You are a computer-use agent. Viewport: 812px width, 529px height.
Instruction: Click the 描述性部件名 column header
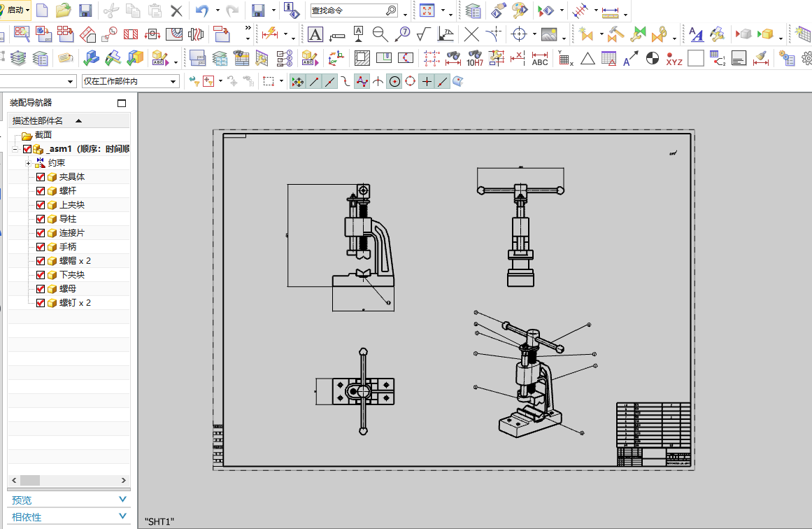click(69, 120)
